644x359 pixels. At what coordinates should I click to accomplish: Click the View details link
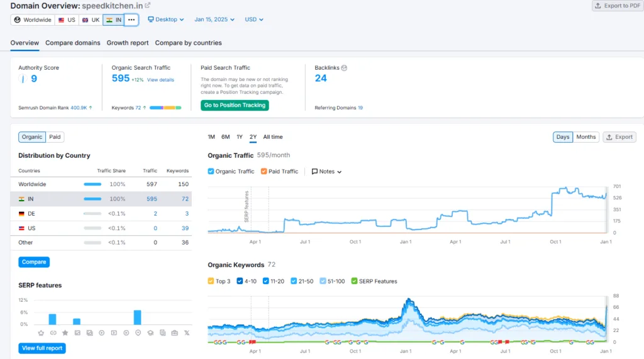160,80
